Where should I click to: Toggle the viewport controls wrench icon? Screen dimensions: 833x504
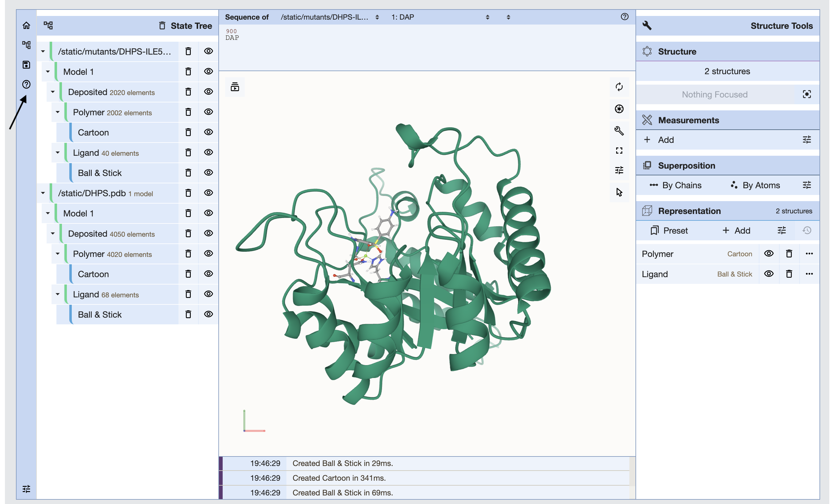[x=619, y=131]
